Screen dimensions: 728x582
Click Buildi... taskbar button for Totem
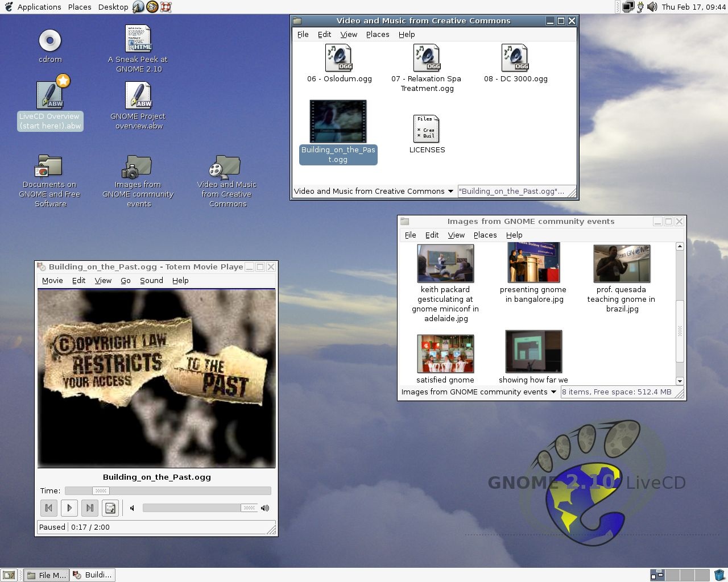point(93,575)
